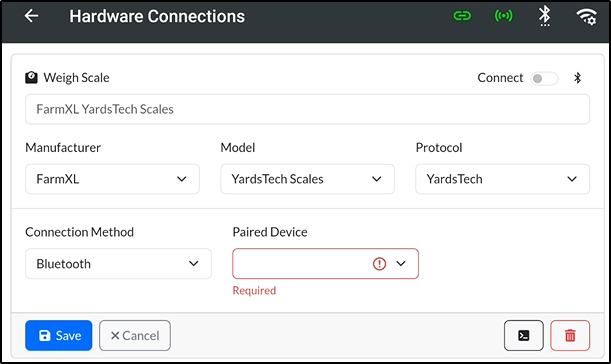Go back using the header arrow
Image resolution: width=611 pixels, height=364 pixels.
[x=31, y=16]
